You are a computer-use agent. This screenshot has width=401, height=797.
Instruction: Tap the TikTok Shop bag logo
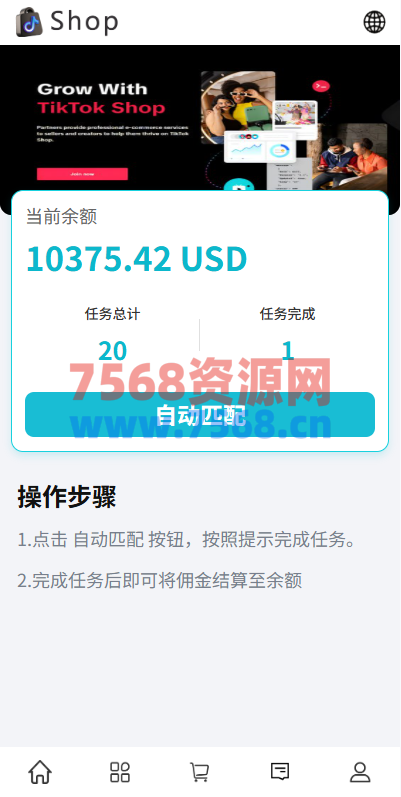[29, 22]
